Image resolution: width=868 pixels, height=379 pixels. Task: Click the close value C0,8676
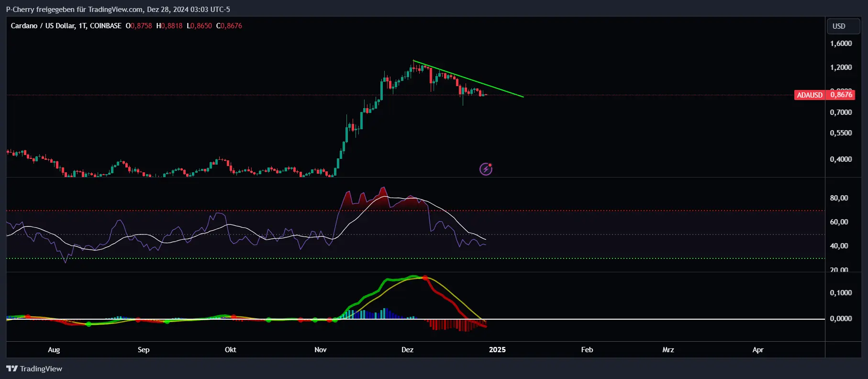(229, 26)
